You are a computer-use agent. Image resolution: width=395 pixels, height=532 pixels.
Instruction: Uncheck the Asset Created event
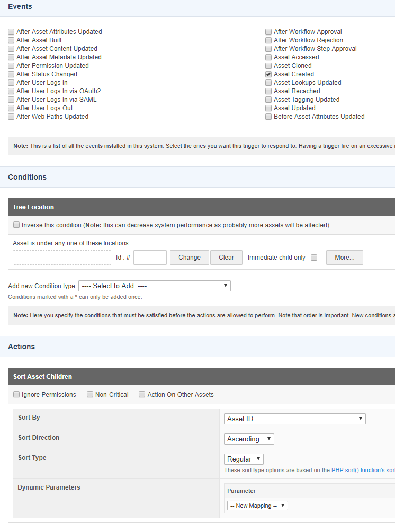pyautogui.click(x=268, y=74)
